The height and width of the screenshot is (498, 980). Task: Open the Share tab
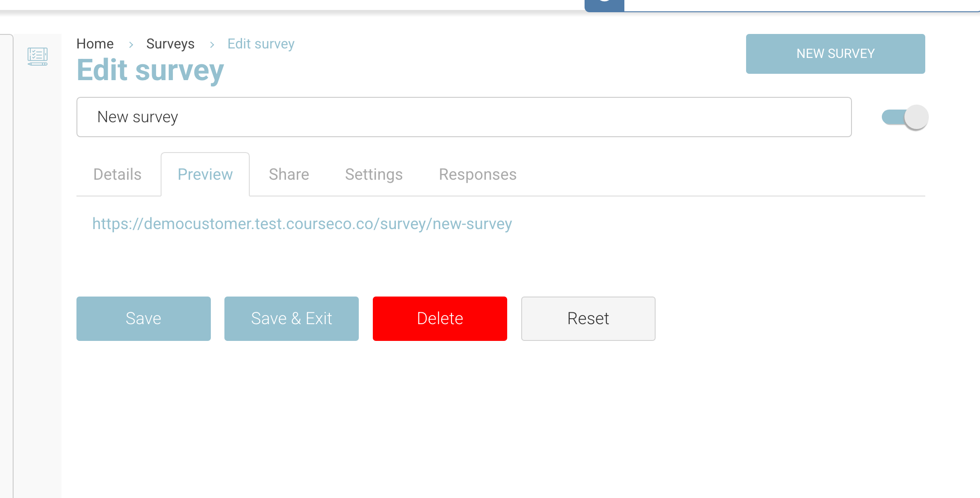tap(289, 174)
